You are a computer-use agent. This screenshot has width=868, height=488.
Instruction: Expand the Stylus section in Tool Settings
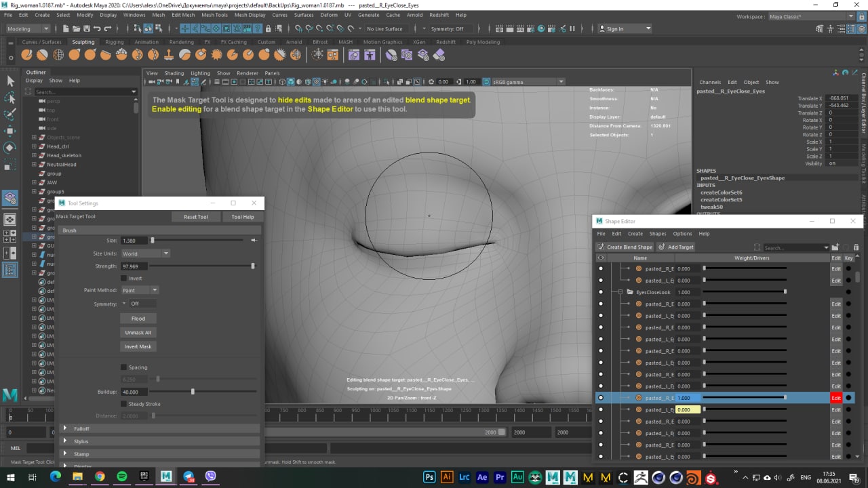click(x=159, y=441)
